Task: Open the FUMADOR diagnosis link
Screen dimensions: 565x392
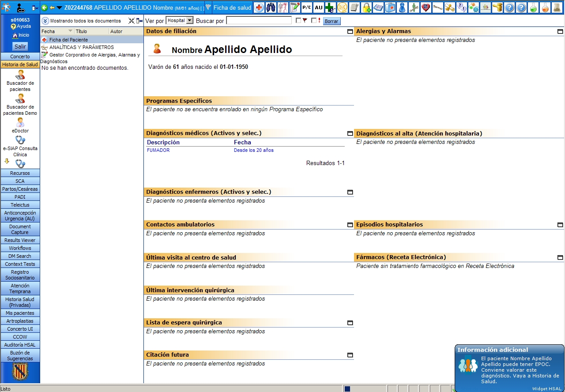Action: (x=158, y=150)
